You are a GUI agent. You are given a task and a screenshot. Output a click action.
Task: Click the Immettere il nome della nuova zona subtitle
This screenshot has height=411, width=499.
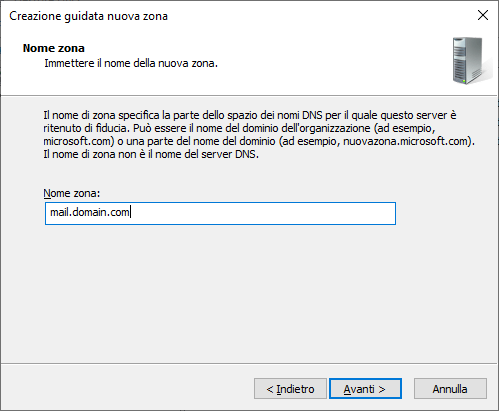click(131, 63)
